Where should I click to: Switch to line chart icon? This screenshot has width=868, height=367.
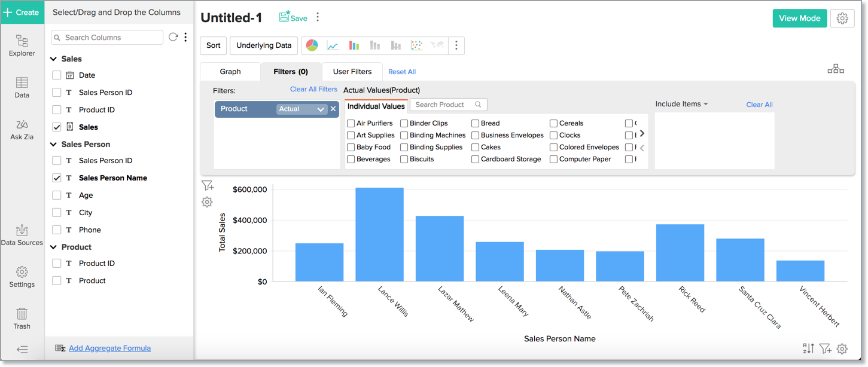tap(333, 45)
